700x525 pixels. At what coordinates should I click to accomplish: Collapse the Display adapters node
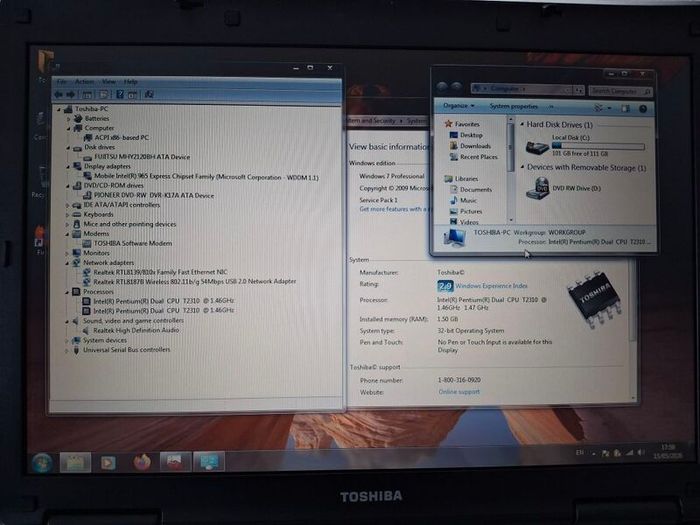click(68, 167)
